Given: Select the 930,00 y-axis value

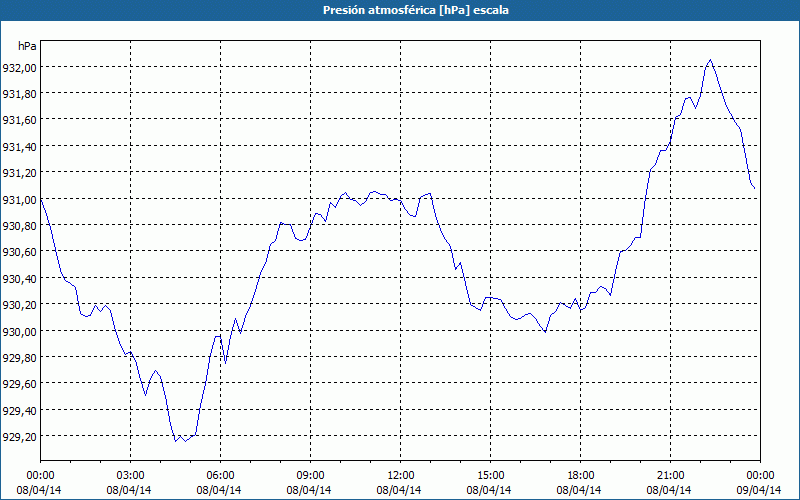Looking at the screenshot, I should tap(19, 332).
